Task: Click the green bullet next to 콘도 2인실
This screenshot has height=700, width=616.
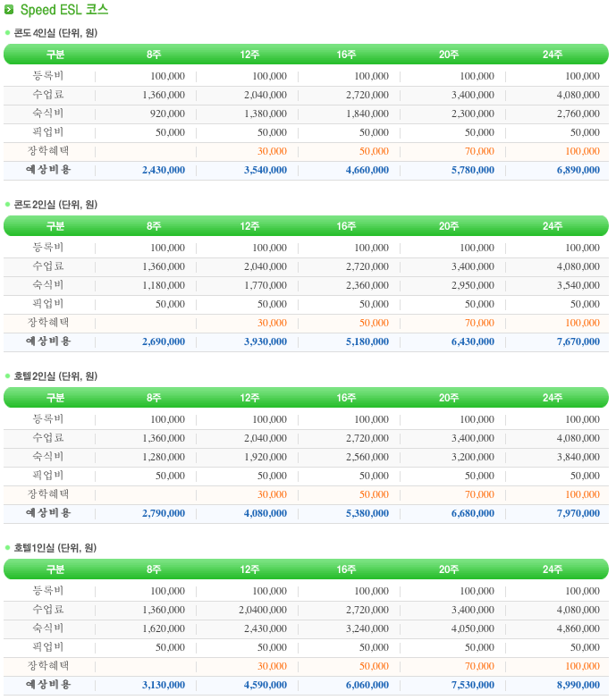Action: coord(7,205)
